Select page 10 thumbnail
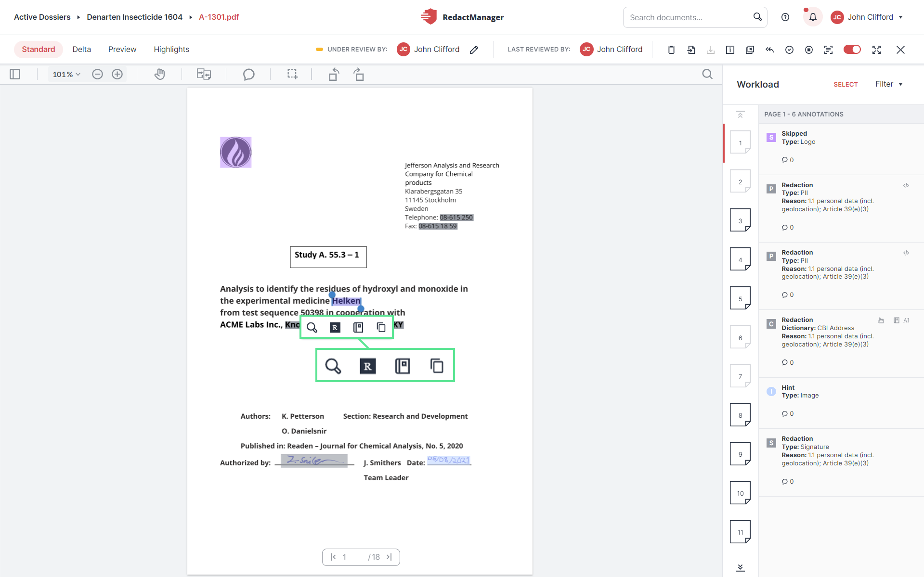The width and height of the screenshot is (924, 577). pyautogui.click(x=740, y=493)
